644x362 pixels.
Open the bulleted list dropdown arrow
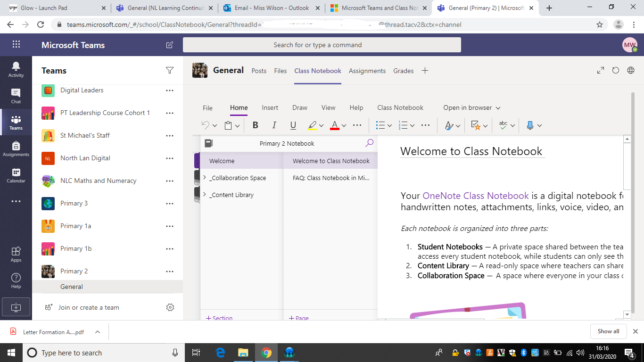[389, 125]
